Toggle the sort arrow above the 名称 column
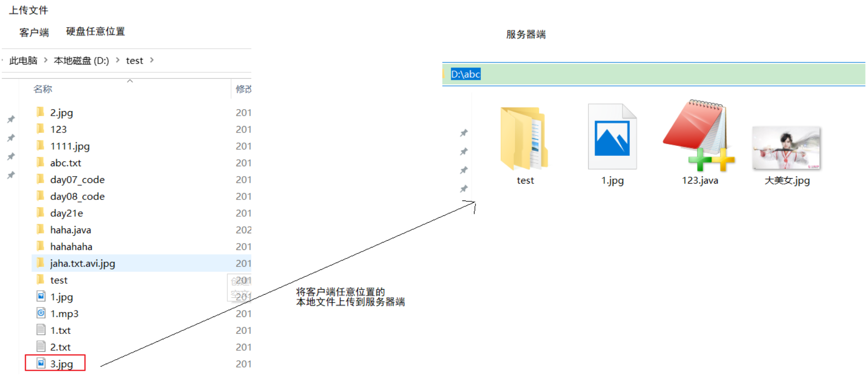Viewport: 868px width, 383px height. coord(130,81)
